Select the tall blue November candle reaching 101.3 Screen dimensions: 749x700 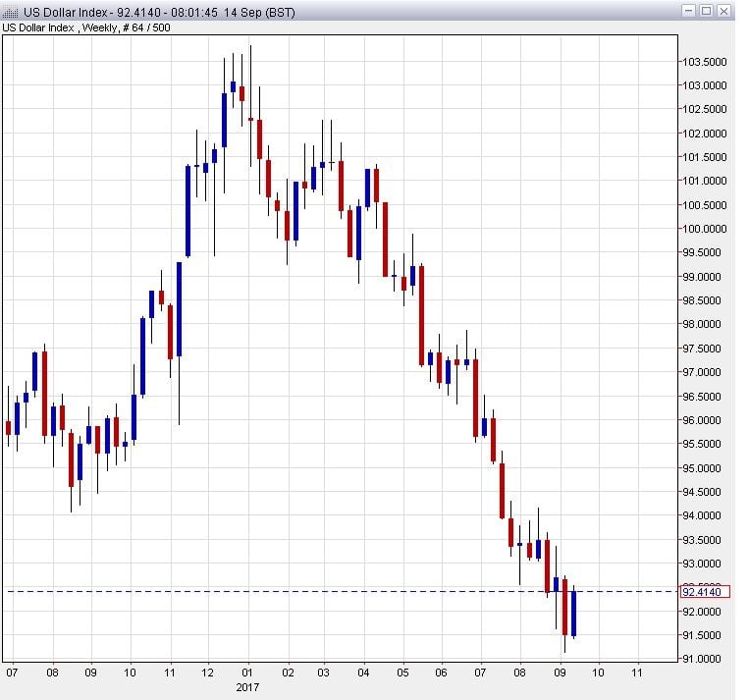pos(187,210)
